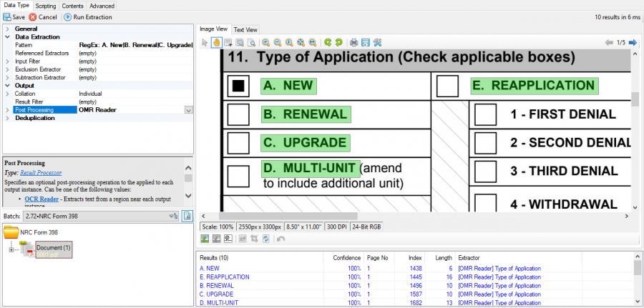This screenshot has height=308, width=644.
Task: Expand the General property section
Action: 7,29
